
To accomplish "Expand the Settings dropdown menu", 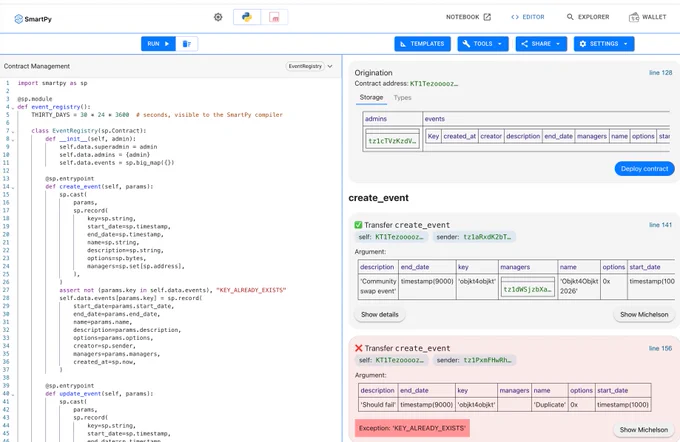I will 604,44.
